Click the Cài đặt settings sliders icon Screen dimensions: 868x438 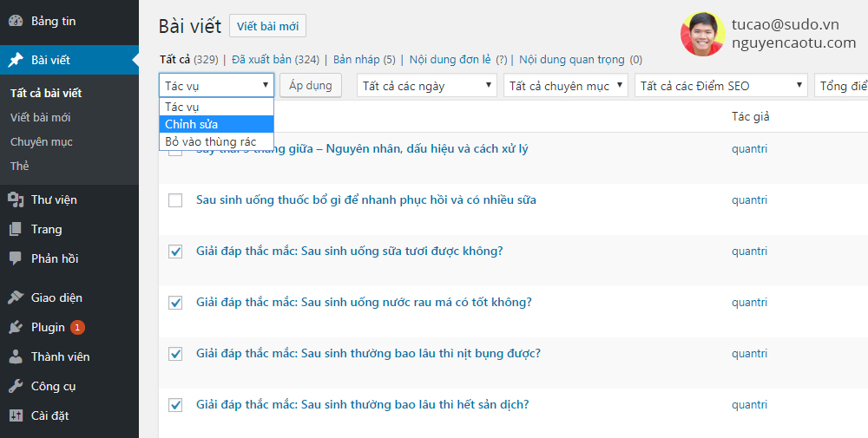(x=16, y=415)
